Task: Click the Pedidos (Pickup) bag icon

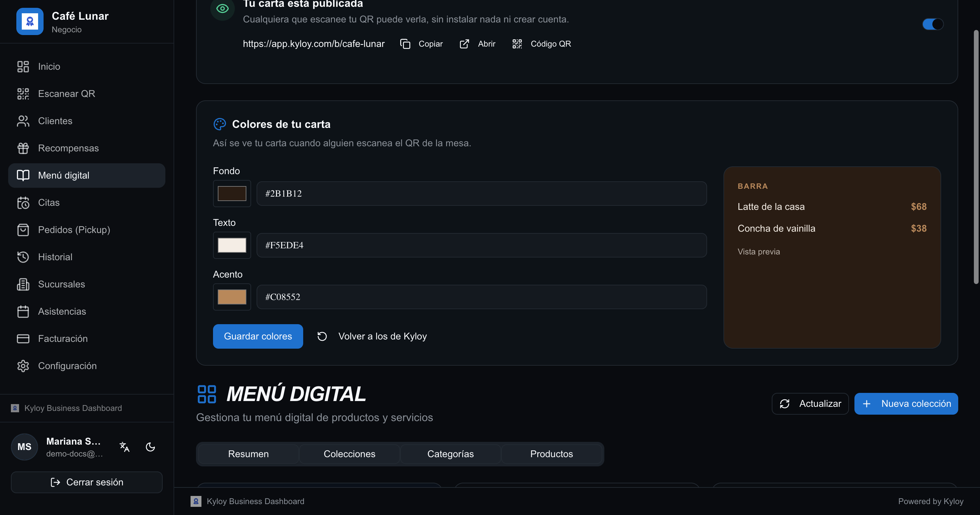Action: pyautogui.click(x=23, y=230)
